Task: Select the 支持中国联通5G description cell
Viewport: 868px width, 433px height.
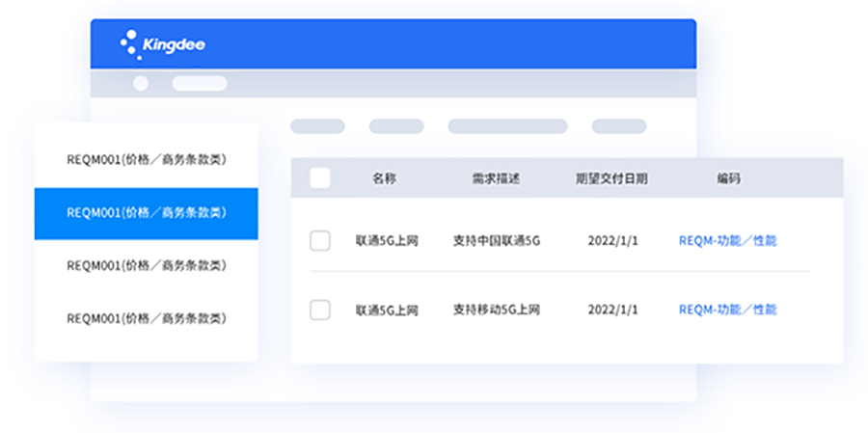Action: [x=497, y=241]
